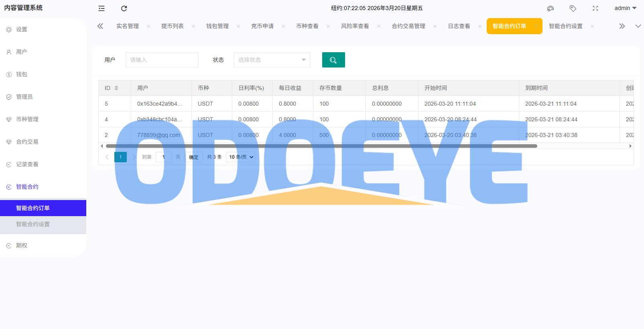Open 智能合约设置 in the sidebar
Viewport: 644px width, 329px height.
coord(33,224)
